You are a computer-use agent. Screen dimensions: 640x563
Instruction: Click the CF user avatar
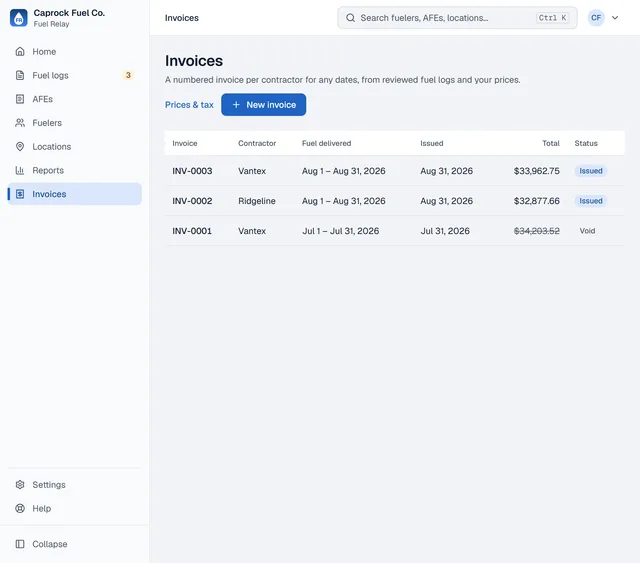pos(596,18)
